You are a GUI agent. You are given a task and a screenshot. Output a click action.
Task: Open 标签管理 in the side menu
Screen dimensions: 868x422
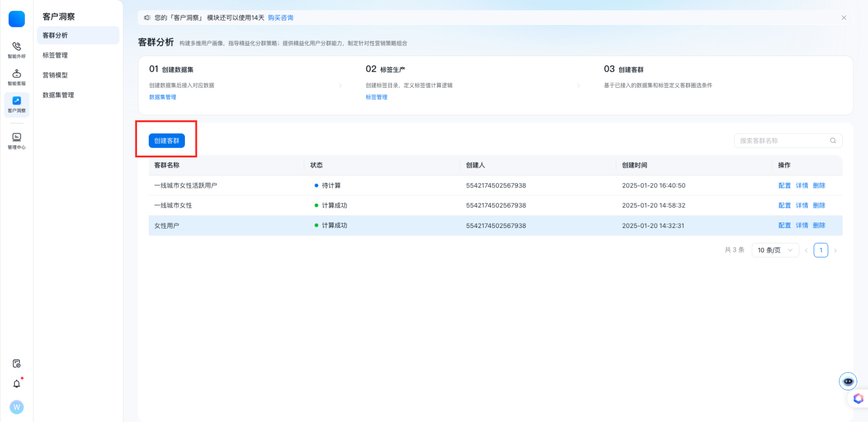pyautogui.click(x=56, y=56)
